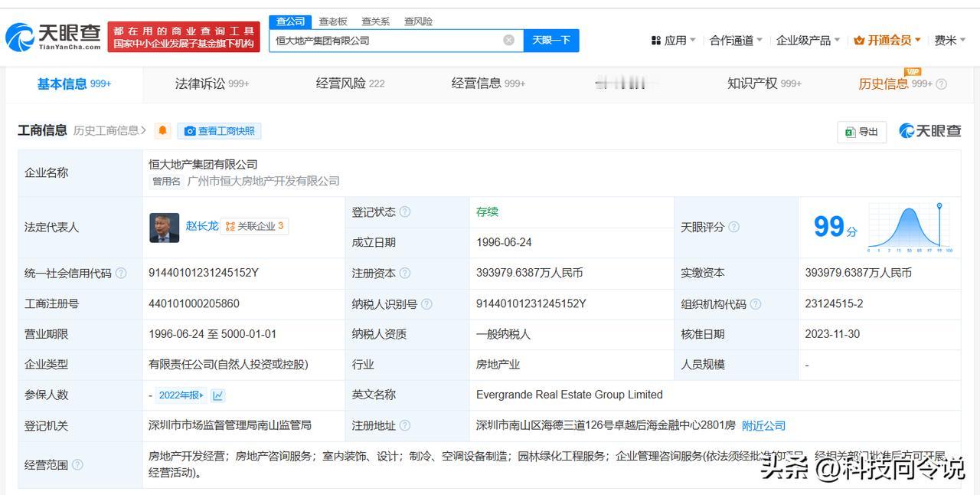This screenshot has width=980, height=495.
Task: Click 核准日期 value 2023-11-30
Action: (832, 334)
